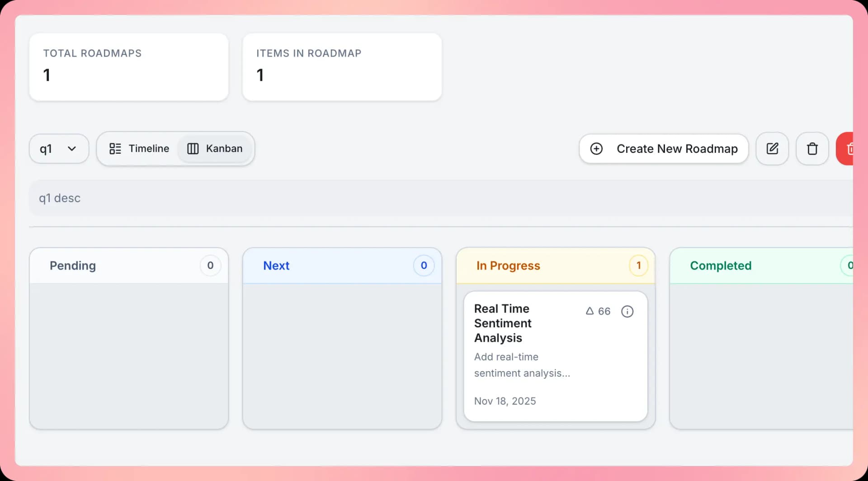Click the gray trash delete icon
This screenshot has width=868, height=481.
[812, 149]
